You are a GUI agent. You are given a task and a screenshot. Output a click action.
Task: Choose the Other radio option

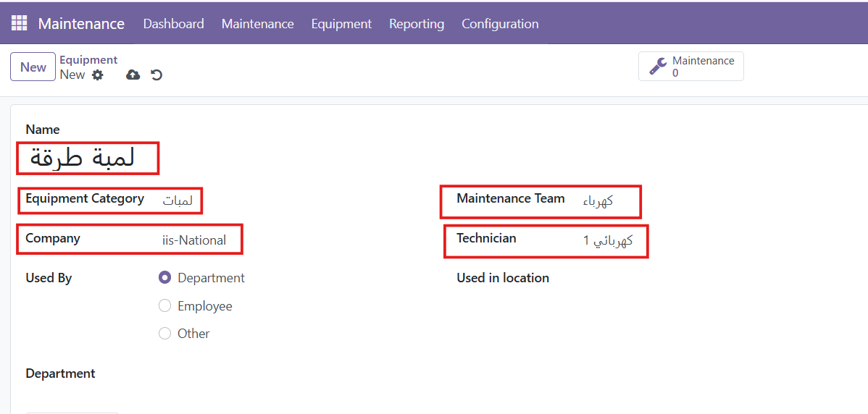pyautogui.click(x=164, y=334)
